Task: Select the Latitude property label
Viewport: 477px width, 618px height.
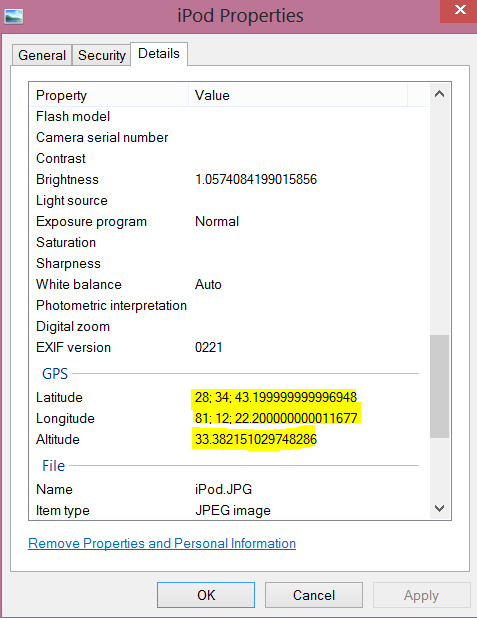Action: (59, 397)
